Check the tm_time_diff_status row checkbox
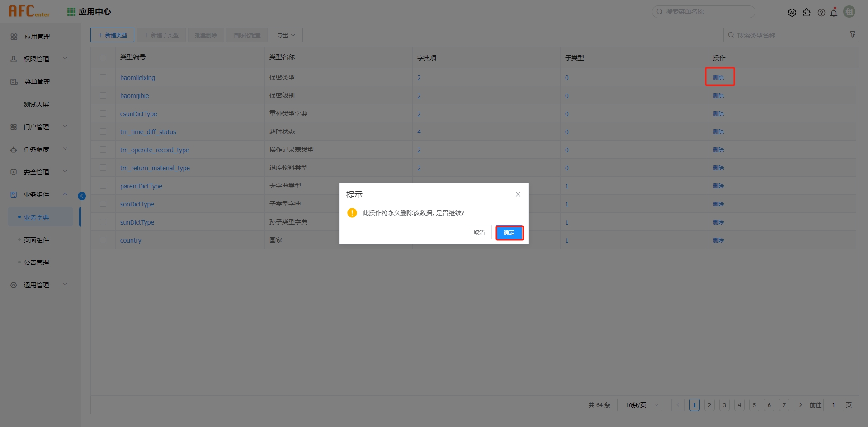 click(103, 131)
